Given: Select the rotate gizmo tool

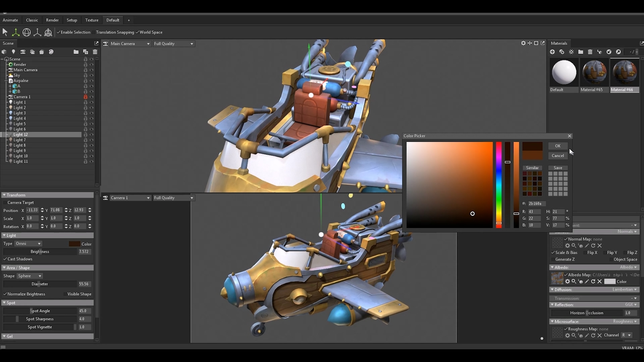Looking at the screenshot, I should coord(26,32).
